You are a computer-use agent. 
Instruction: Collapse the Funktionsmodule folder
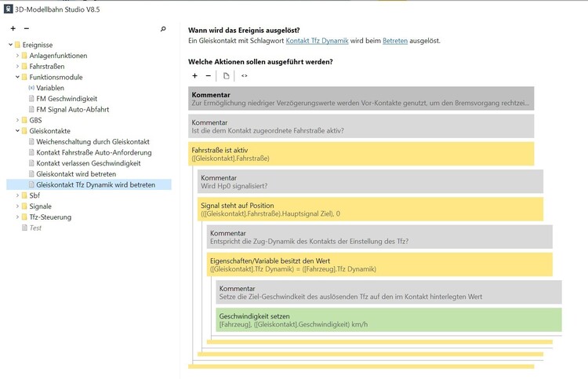17,78
